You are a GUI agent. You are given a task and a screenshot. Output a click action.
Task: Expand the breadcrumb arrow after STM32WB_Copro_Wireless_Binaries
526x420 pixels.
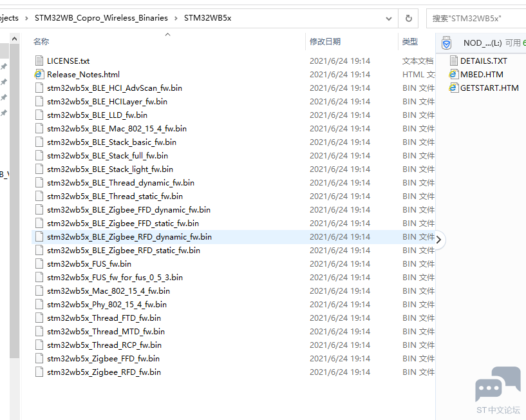click(176, 18)
